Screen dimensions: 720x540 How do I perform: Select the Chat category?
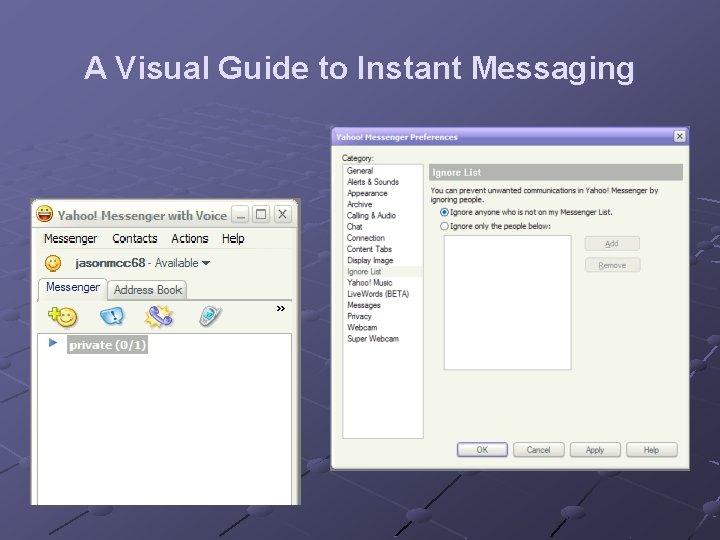point(354,227)
